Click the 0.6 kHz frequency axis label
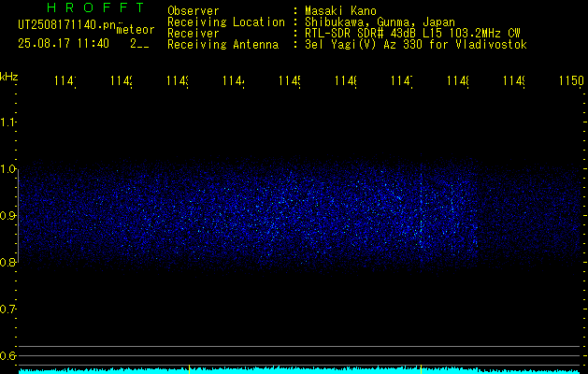Image resolution: width=588 pixels, height=374 pixels. (7, 355)
